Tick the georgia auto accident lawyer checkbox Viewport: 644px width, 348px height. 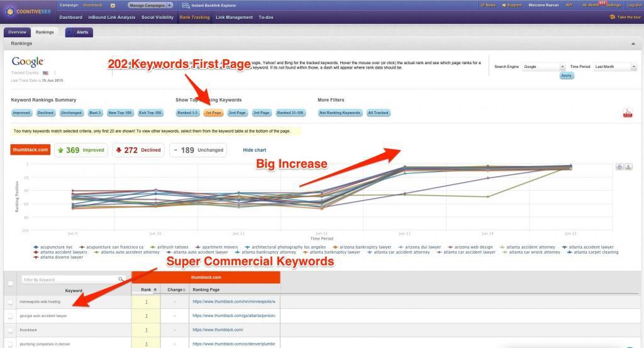click(x=9, y=316)
